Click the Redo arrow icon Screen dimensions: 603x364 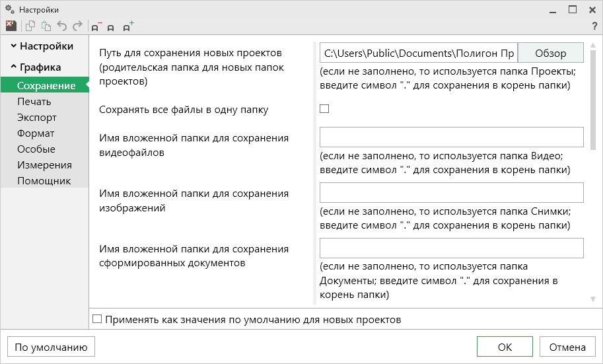(77, 26)
